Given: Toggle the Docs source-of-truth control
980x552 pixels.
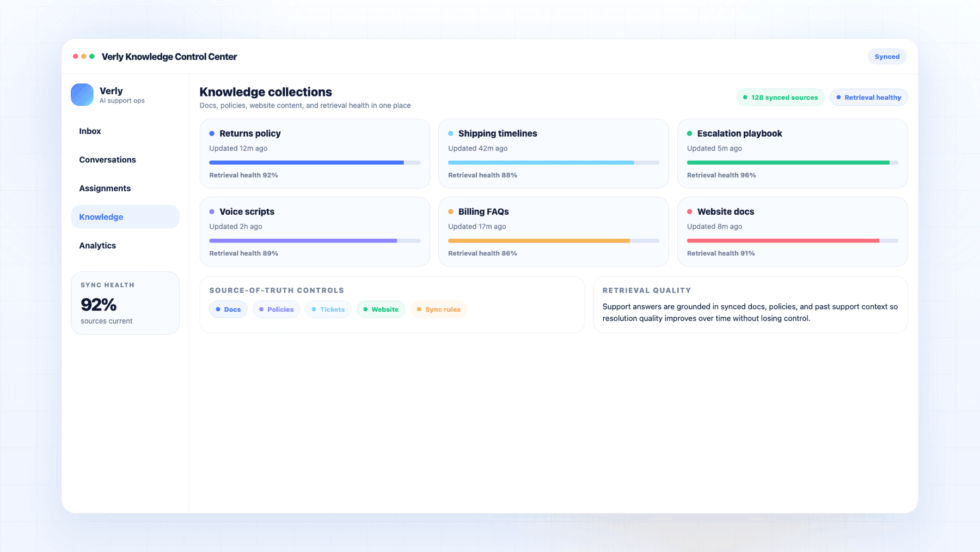Looking at the screenshot, I should pyautogui.click(x=228, y=309).
